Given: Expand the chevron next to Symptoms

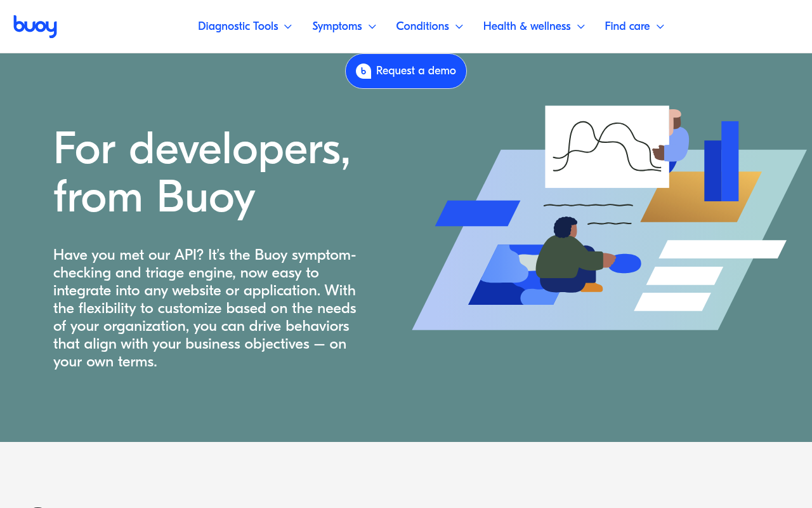Looking at the screenshot, I should (x=372, y=27).
